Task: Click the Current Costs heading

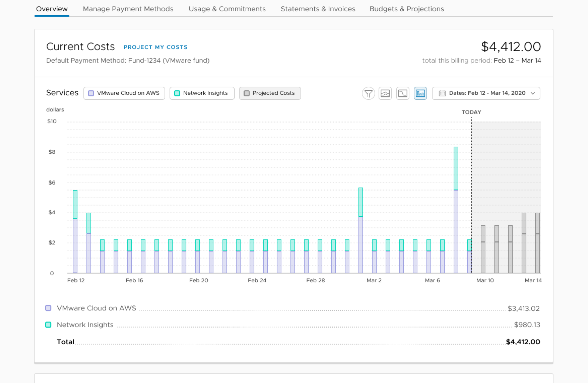Action: tap(80, 47)
